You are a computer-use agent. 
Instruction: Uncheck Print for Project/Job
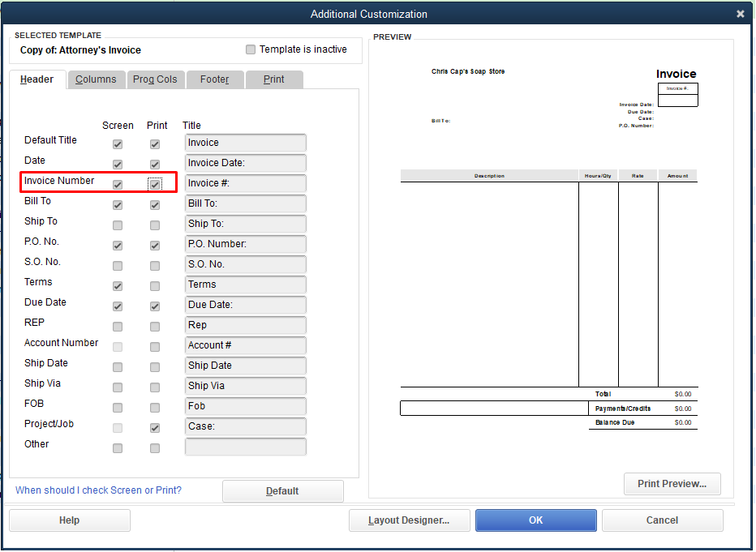tap(155, 427)
